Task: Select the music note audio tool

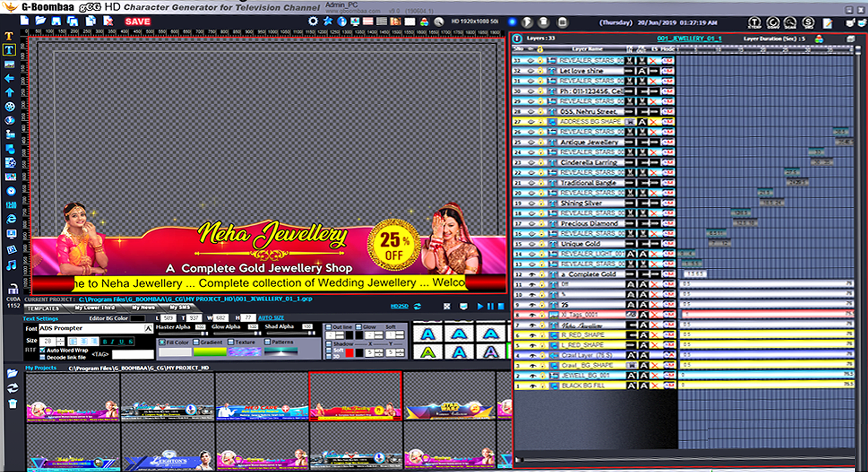Action: pyautogui.click(x=11, y=265)
